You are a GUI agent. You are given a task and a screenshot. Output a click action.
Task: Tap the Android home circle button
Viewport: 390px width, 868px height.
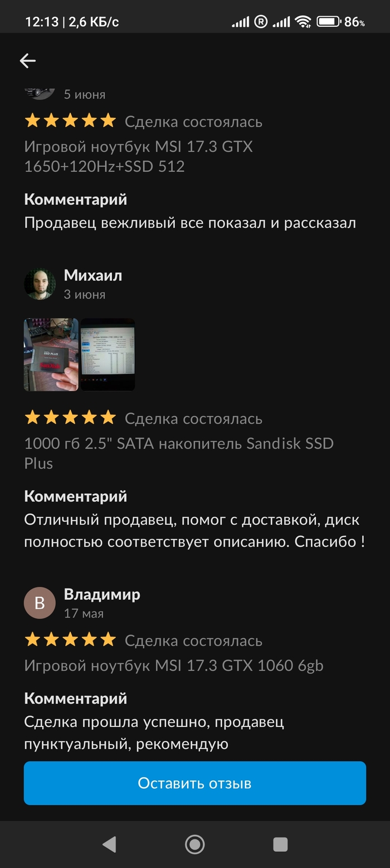(x=194, y=845)
